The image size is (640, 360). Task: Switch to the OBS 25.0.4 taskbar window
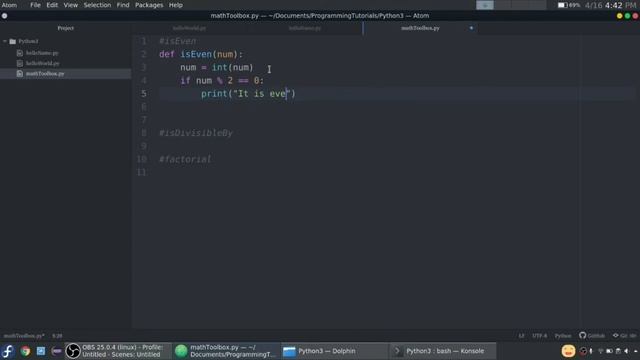(118, 351)
